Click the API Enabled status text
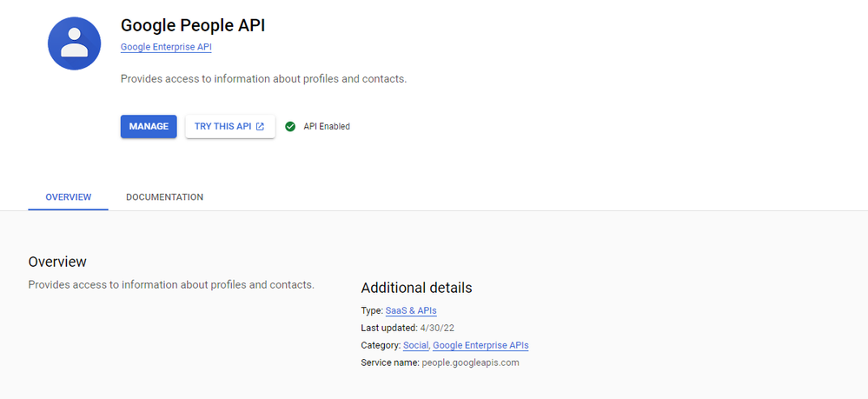The height and width of the screenshot is (399, 868). 327,126
